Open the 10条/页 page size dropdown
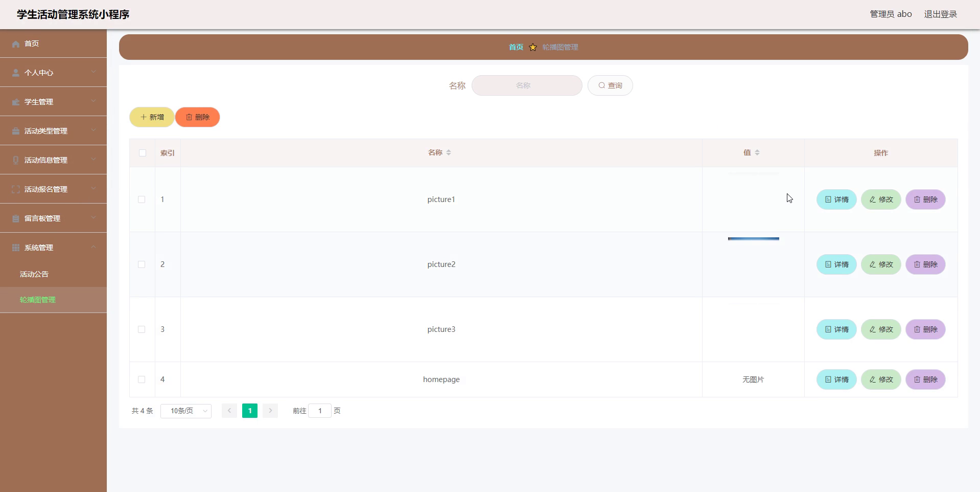Screen dimensions: 980x492 click(186, 411)
